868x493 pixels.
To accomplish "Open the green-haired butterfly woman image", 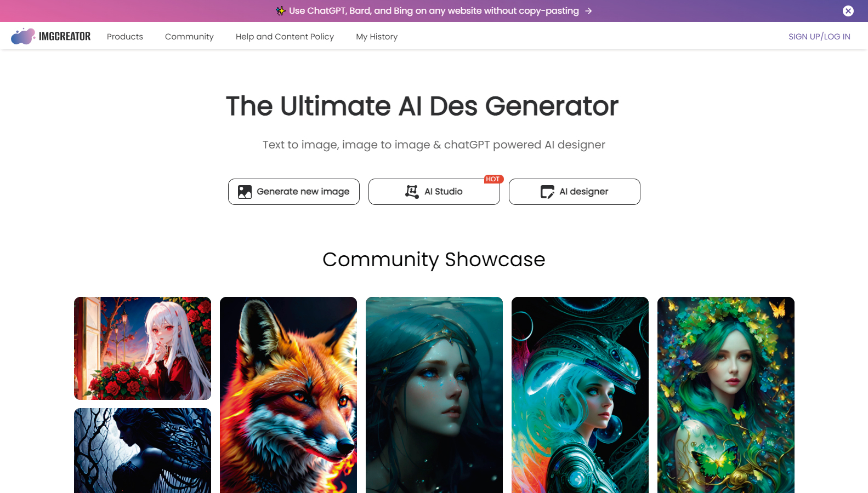I will click(726, 395).
